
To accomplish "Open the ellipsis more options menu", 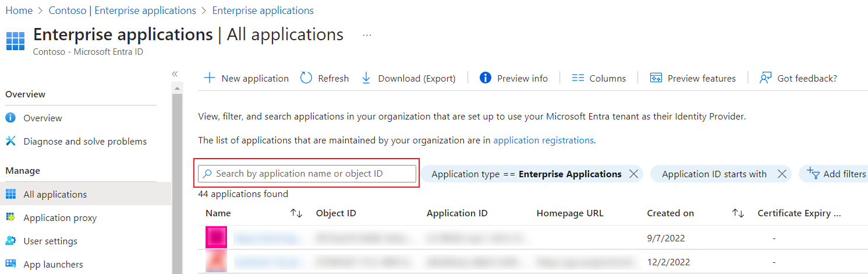I will click(x=367, y=35).
